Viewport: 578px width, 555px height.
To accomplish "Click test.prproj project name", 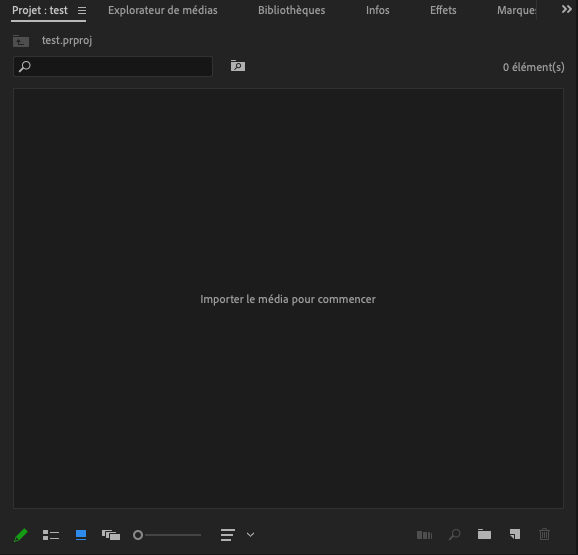I will click(x=67, y=40).
